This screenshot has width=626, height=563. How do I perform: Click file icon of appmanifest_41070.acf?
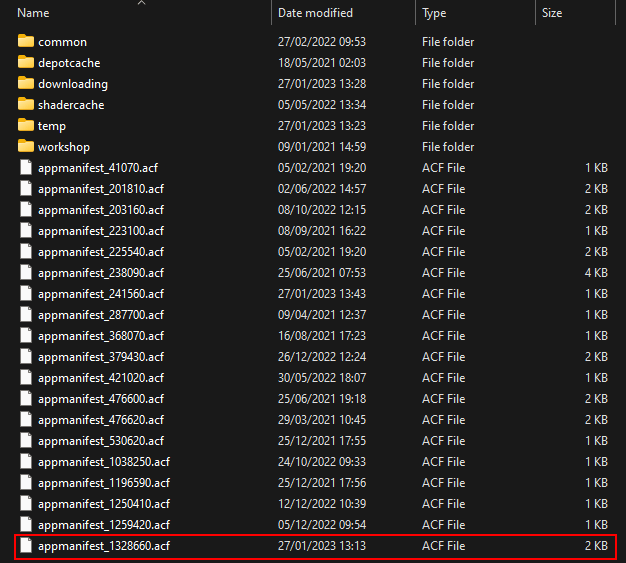(26, 167)
